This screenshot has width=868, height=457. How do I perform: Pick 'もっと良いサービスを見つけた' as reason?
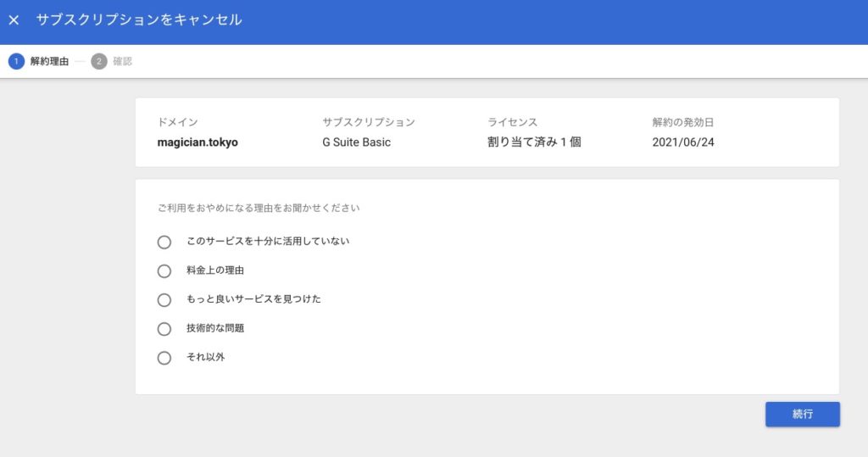click(x=164, y=300)
